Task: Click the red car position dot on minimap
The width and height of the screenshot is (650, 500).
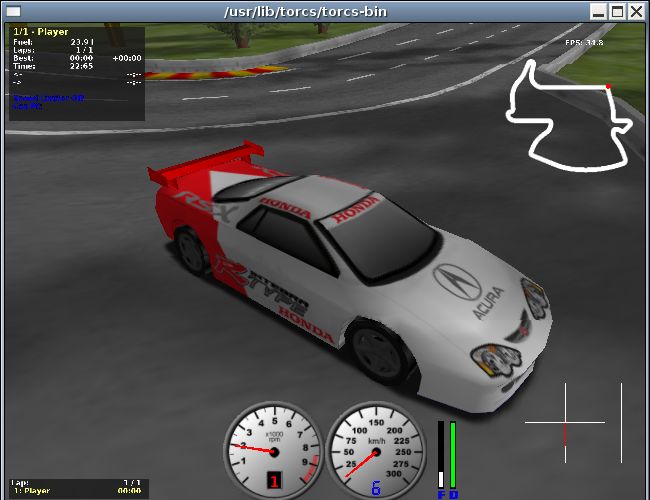Action: 608,87
